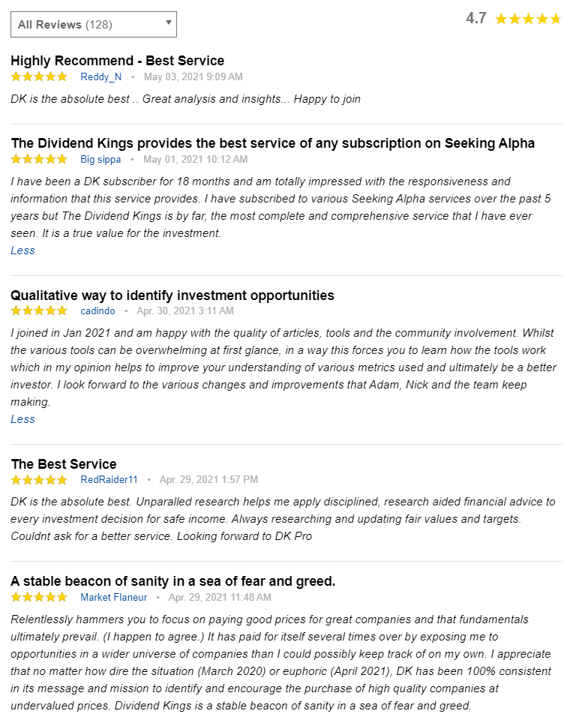Click the star rating beside Market Flaneur
Viewport: 588px width, 717px height.
pos(39,597)
